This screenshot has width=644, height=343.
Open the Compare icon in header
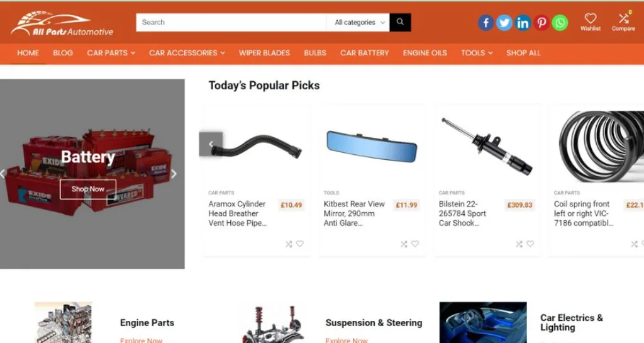pos(623,22)
